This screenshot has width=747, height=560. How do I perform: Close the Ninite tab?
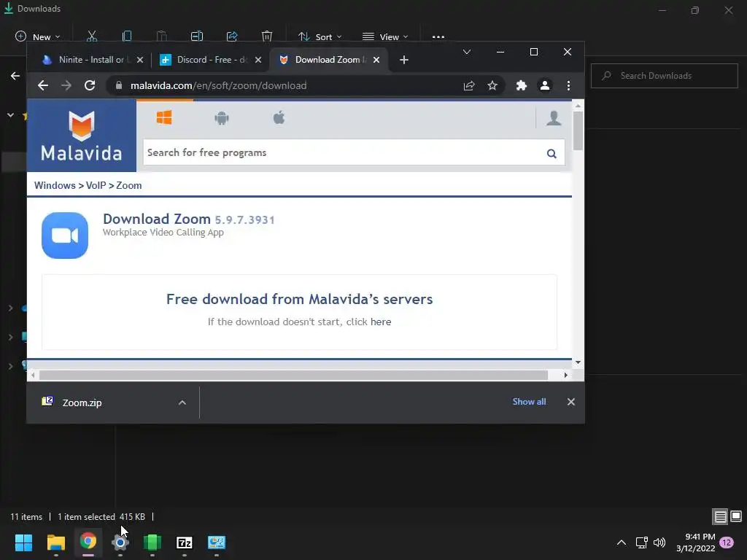click(x=139, y=60)
